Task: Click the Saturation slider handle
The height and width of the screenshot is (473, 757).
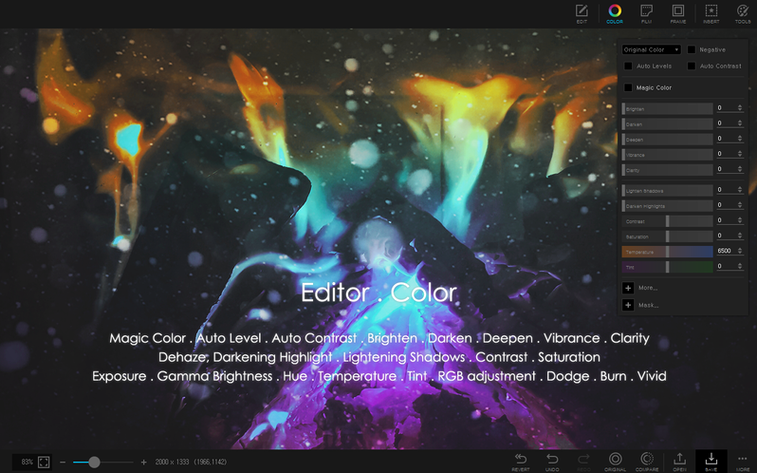Action: pyautogui.click(x=668, y=236)
